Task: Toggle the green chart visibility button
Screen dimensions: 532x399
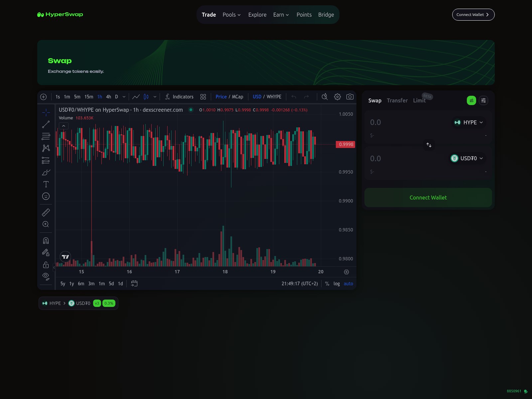Action: (471, 100)
